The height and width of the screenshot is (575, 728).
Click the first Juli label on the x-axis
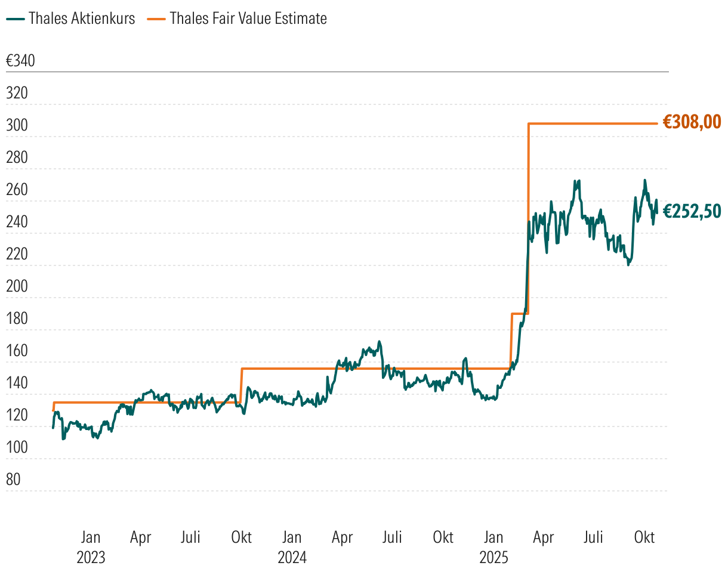coord(190,537)
